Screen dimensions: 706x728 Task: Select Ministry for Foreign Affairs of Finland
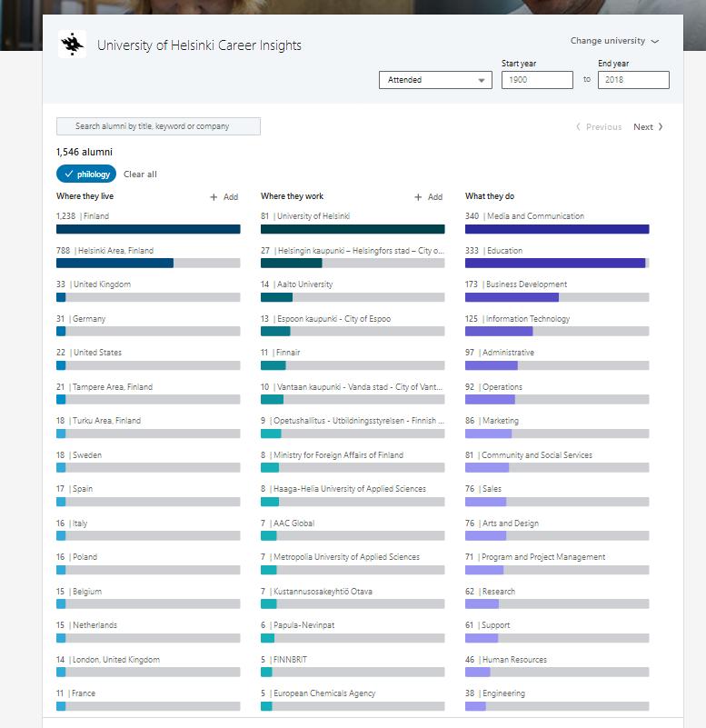click(353, 462)
